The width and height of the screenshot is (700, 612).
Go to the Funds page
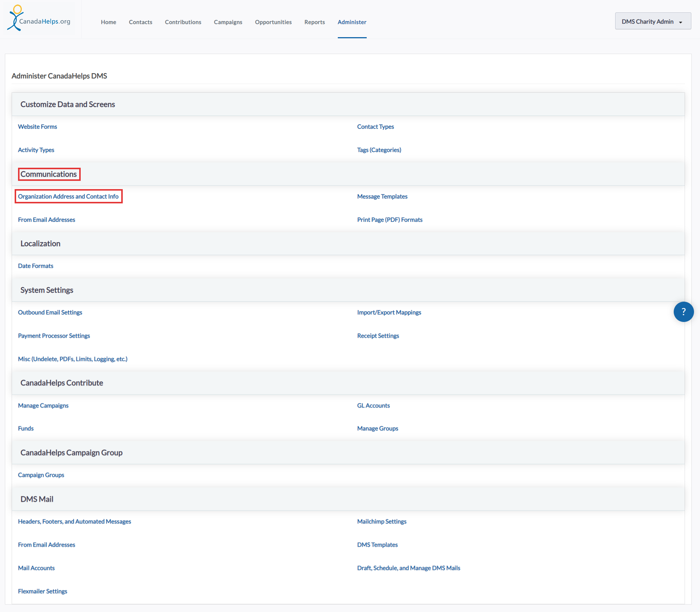pos(26,429)
